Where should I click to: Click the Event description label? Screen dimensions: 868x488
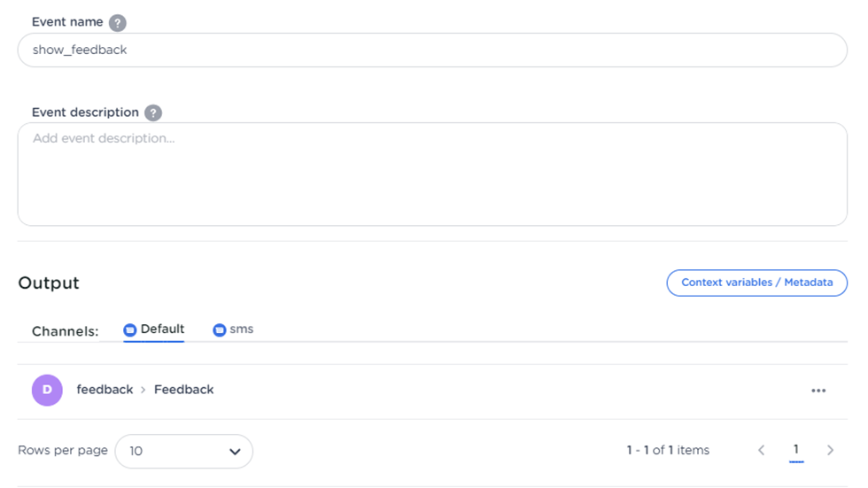[x=85, y=112]
